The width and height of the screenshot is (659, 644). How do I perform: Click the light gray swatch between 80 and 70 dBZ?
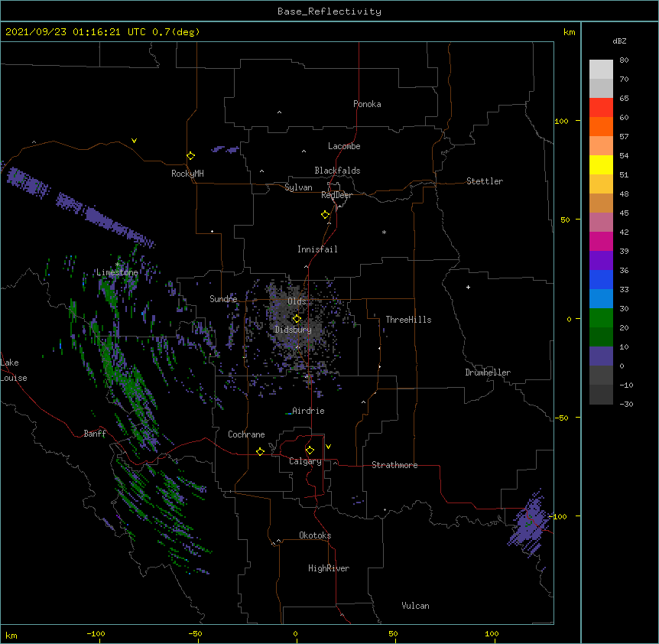coord(601,70)
